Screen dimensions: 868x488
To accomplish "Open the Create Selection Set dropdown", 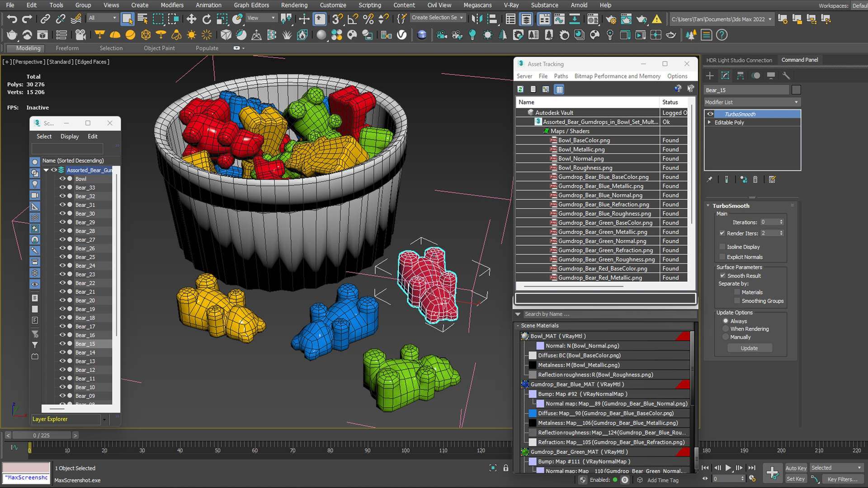I will point(438,18).
